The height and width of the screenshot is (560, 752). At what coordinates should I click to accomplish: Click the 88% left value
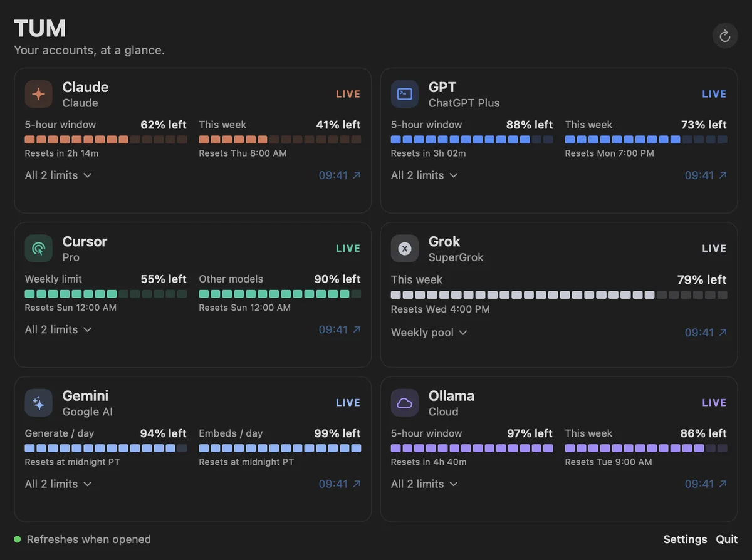[530, 125]
